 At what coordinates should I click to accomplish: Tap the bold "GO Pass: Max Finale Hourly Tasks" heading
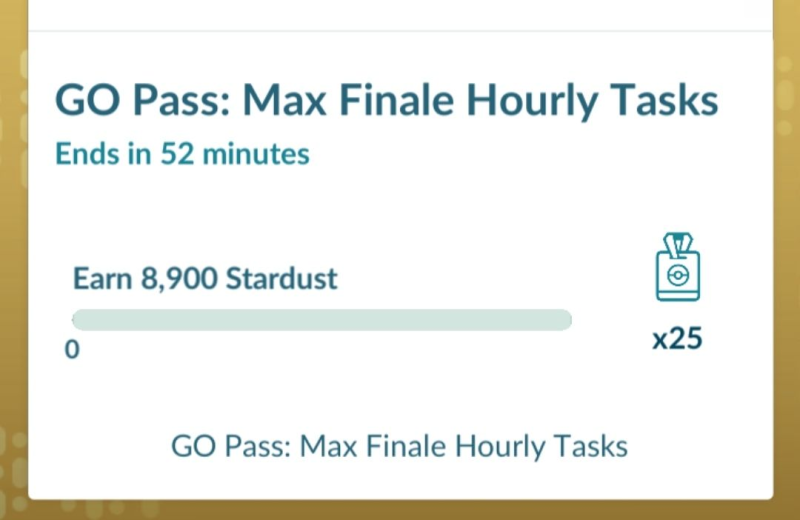click(x=386, y=102)
